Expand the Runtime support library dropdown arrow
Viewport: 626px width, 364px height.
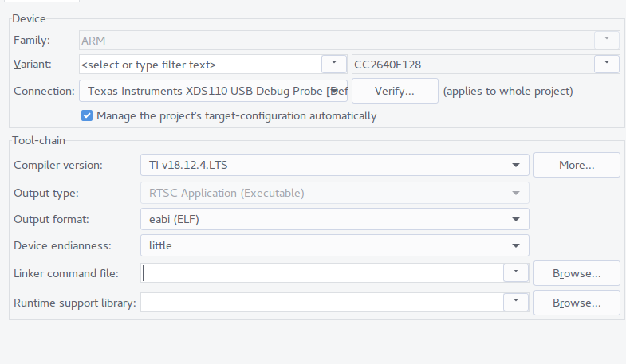(x=516, y=303)
